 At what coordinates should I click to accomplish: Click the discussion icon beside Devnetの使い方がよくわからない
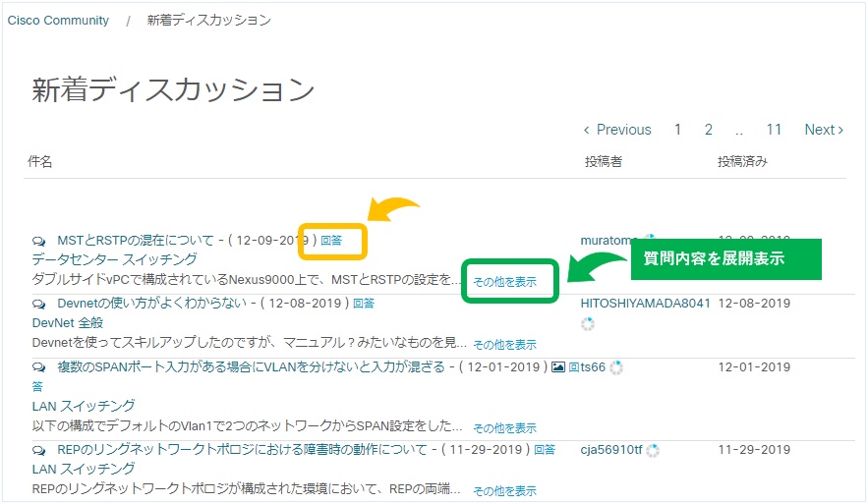38,305
